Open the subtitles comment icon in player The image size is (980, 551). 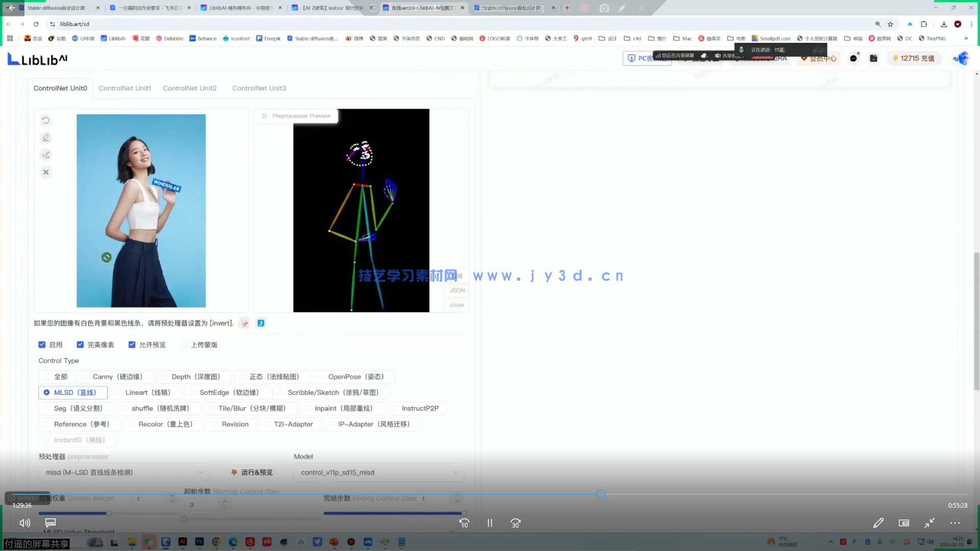coord(50,523)
